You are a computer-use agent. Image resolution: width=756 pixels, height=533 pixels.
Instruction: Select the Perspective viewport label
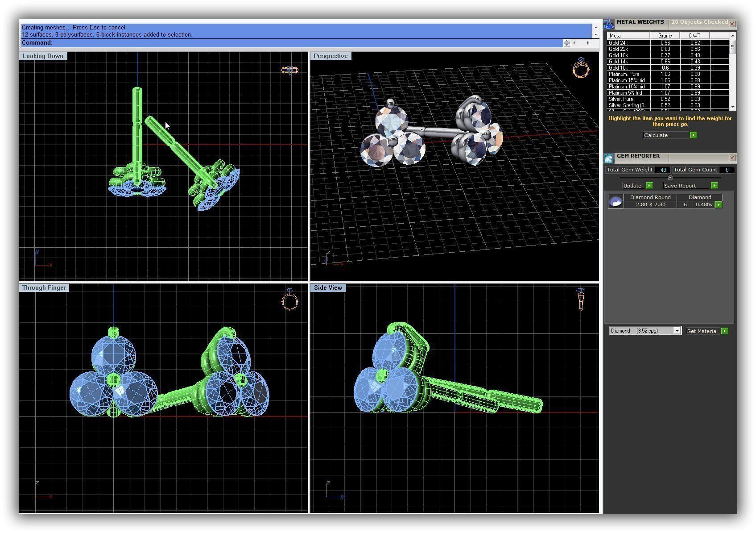(x=330, y=56)
